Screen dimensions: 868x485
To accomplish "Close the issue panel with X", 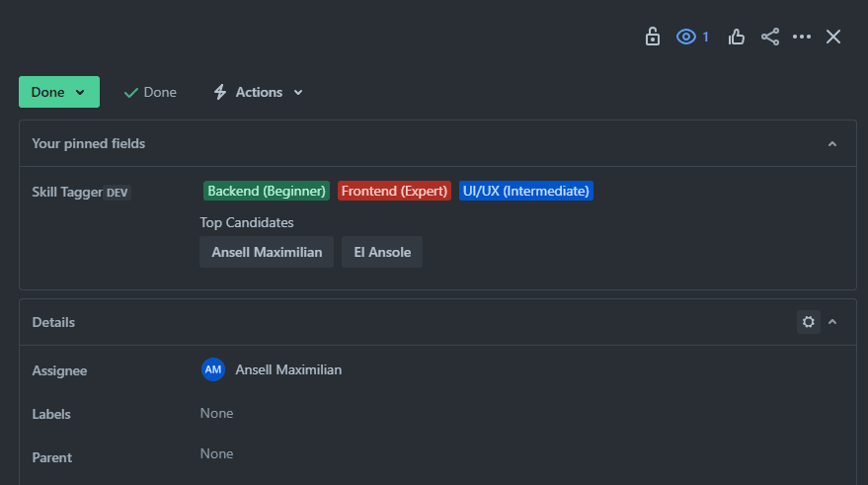I will pyautogui.click(x=833, y=37).
